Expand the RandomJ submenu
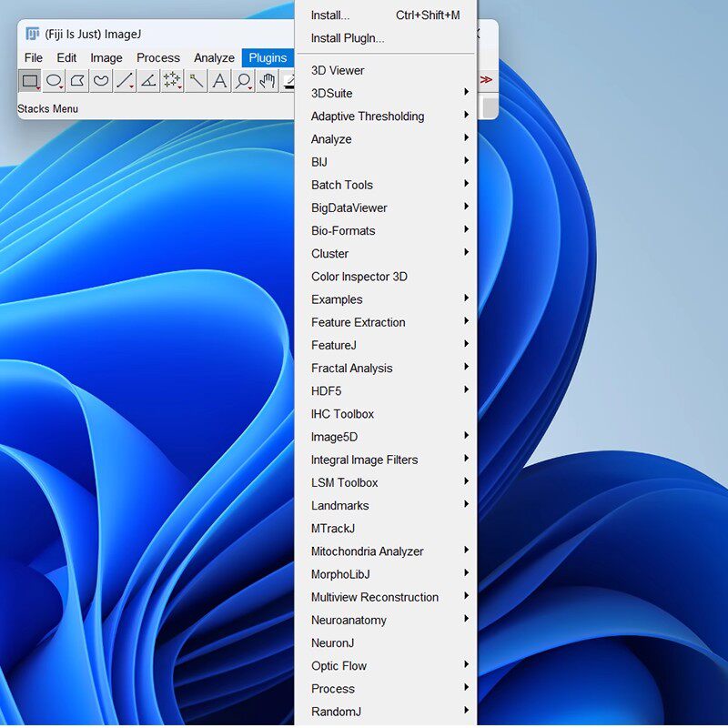The height and width of the screenshot is (728, 728). point(385,712)
